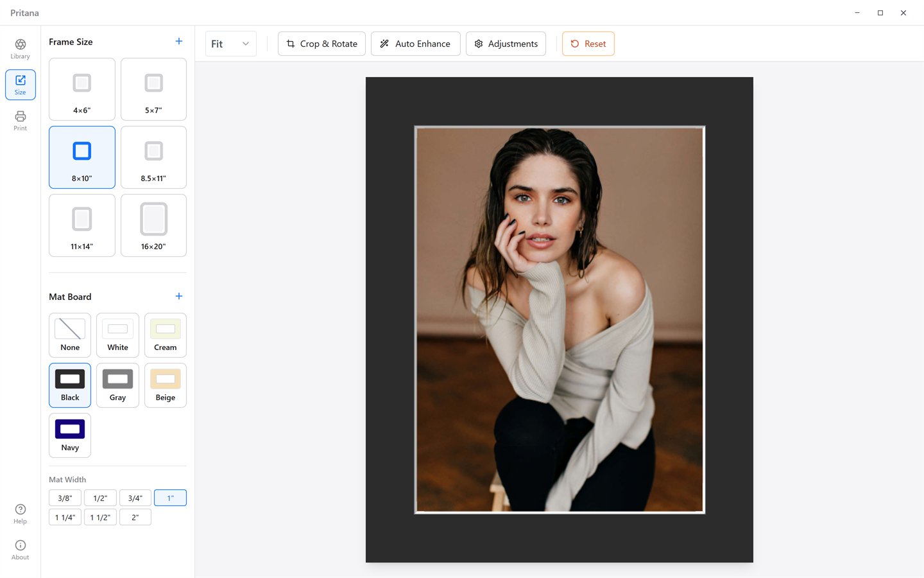Select the Black mat board

coord(70,385)
